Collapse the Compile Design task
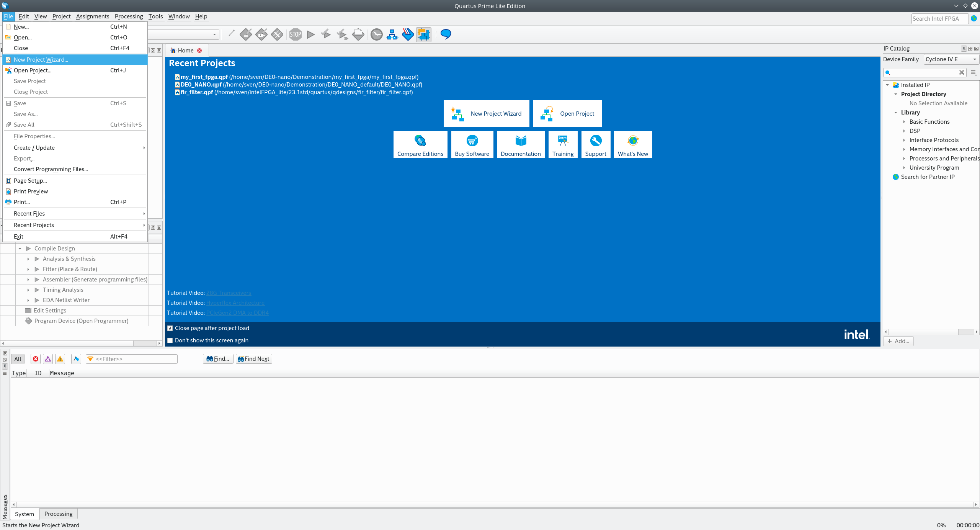980x530 pixels. (20, 249)
